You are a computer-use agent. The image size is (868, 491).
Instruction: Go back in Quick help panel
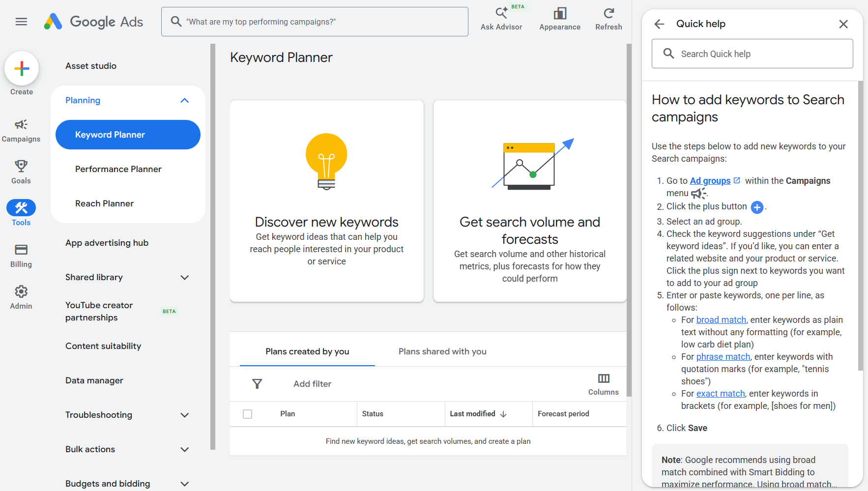tap(659, 24)
